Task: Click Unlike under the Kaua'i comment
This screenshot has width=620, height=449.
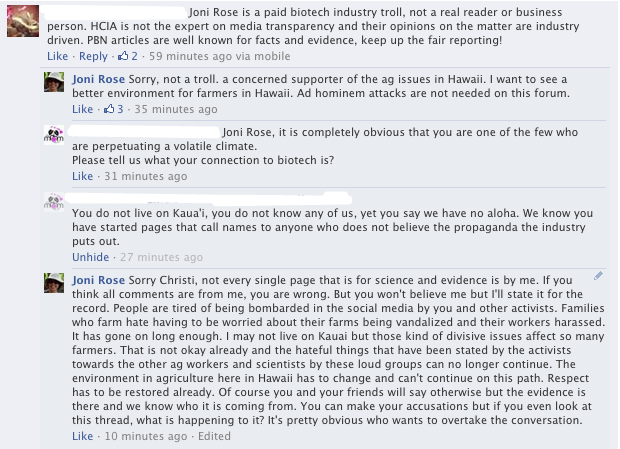Action: point(90,257)
